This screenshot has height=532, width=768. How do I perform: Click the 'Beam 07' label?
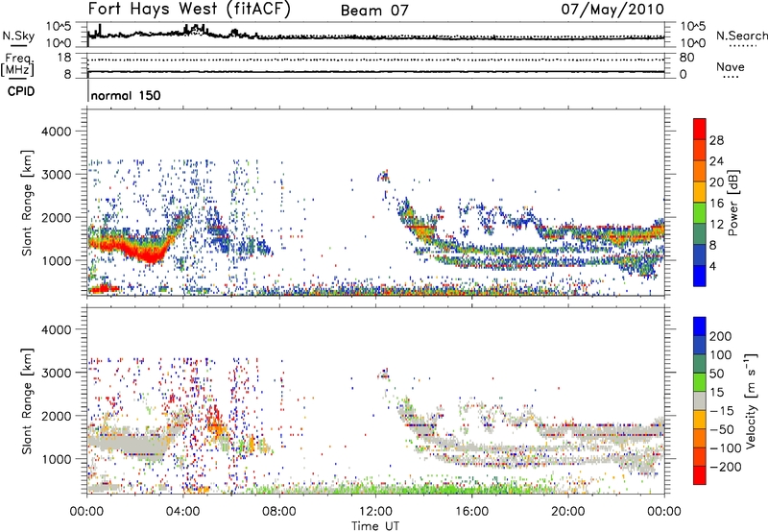point(374,11)
